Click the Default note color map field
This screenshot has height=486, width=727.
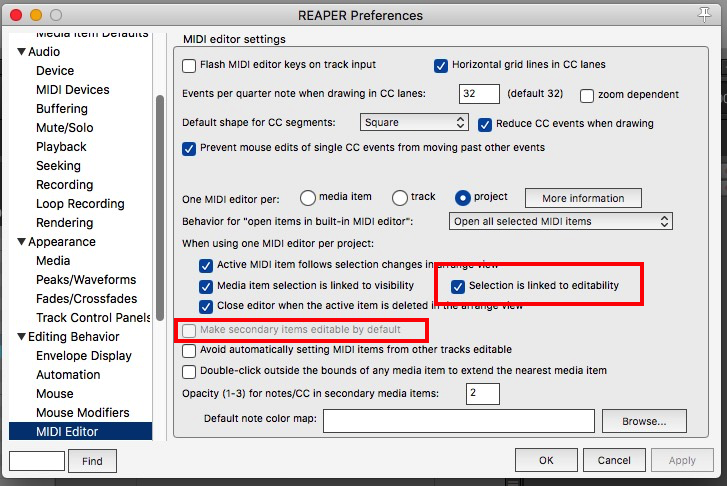click(x=459, y=421)
